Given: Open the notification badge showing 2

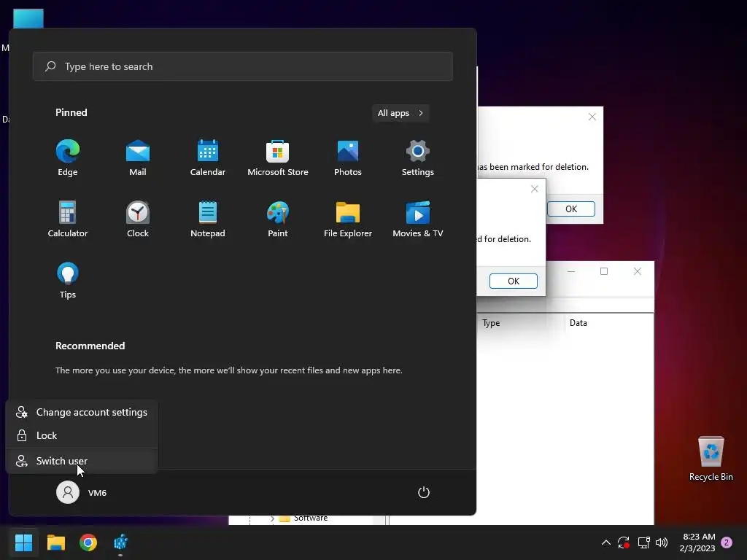Looking at the screenshot, I should point(727,542).
